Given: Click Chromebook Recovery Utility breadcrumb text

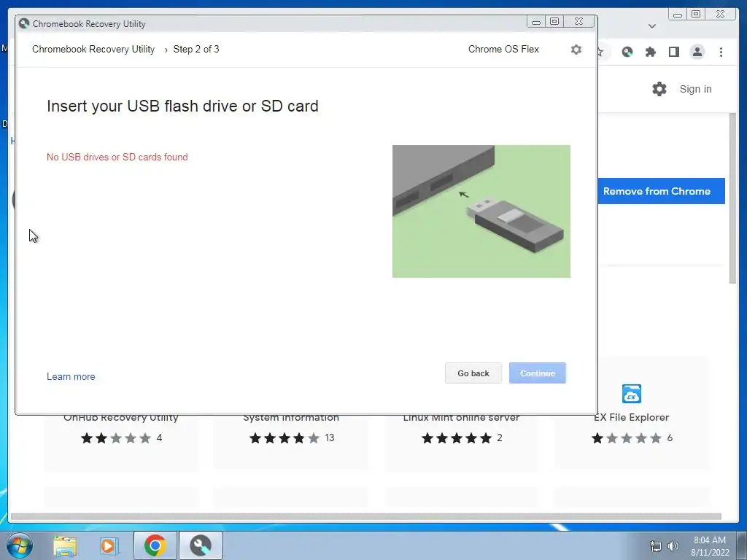Looking at the screenshot, I should click(93, 49).
